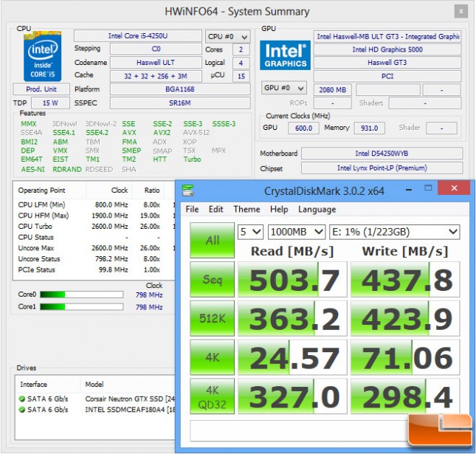Screen dimensions: 476x454
Task: Open the CPU #0 selector dropdown
Action: coord(228,37)
